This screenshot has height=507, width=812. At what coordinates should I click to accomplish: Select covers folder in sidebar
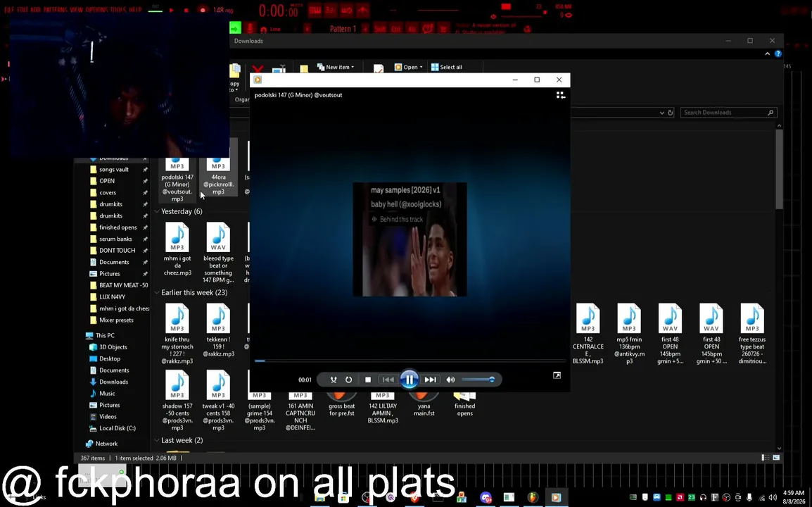(108, 193)
